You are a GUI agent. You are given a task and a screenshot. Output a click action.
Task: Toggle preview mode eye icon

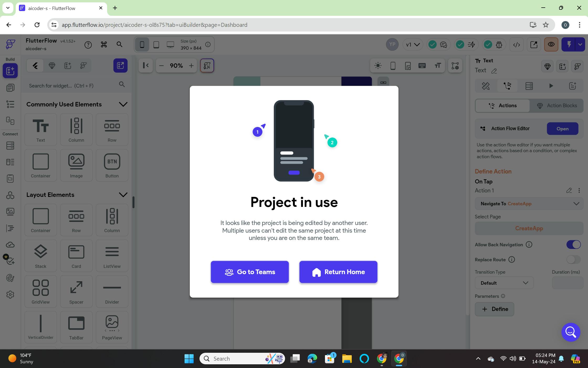pyautogui.click(x=551, y=44)
